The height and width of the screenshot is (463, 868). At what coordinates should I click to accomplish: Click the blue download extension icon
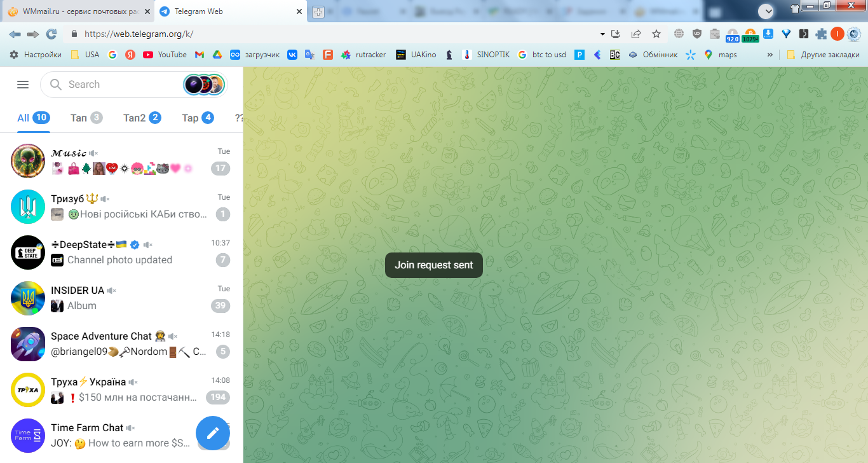point(768,34)
